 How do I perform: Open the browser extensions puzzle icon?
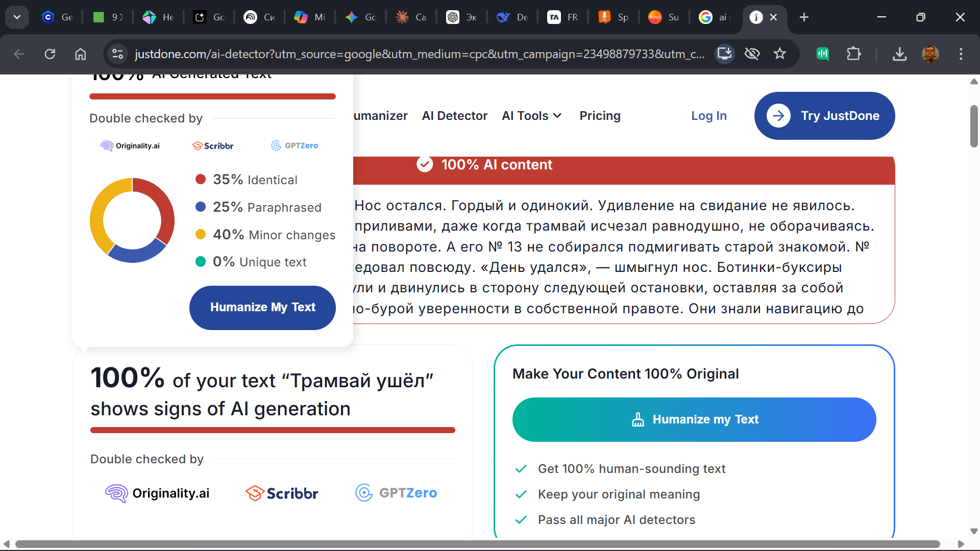(853, 54)
